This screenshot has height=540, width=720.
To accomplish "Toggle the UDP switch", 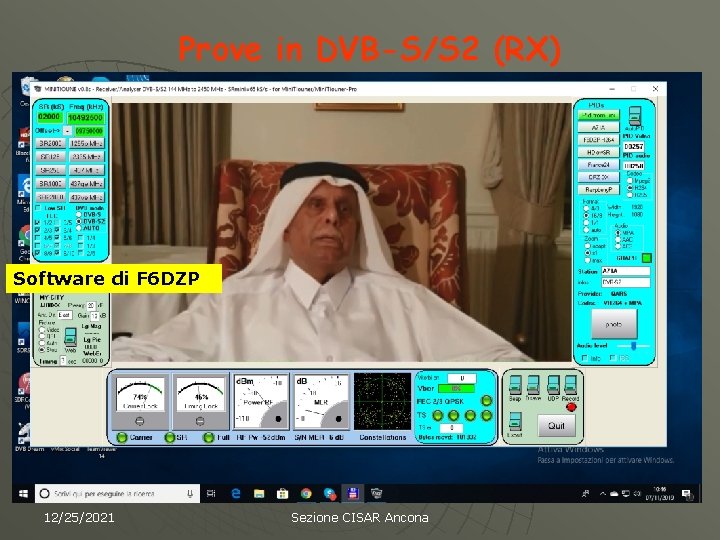I will tap(553, 385).
